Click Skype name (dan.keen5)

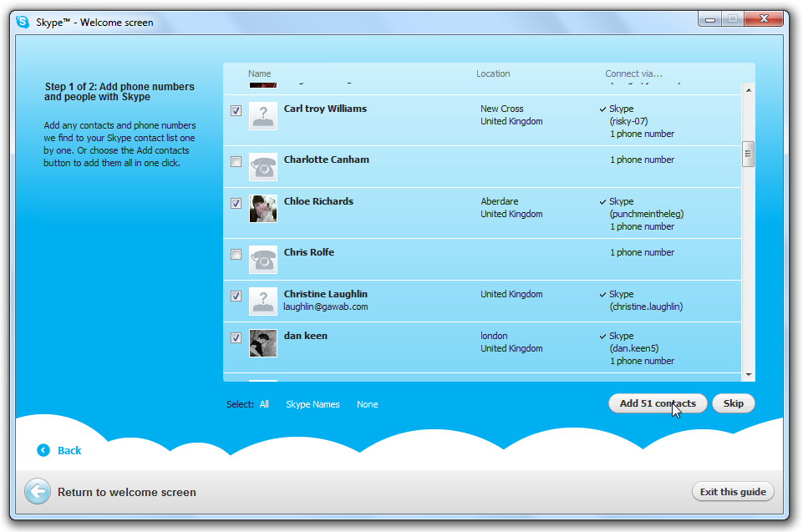tap(634, 348)
